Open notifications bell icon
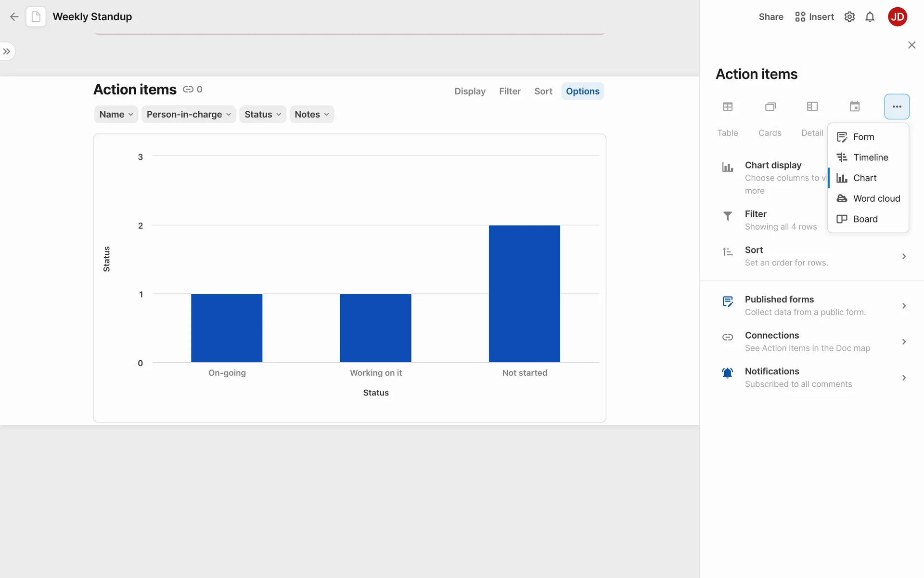Screen dimensions: 924x578 870,17
